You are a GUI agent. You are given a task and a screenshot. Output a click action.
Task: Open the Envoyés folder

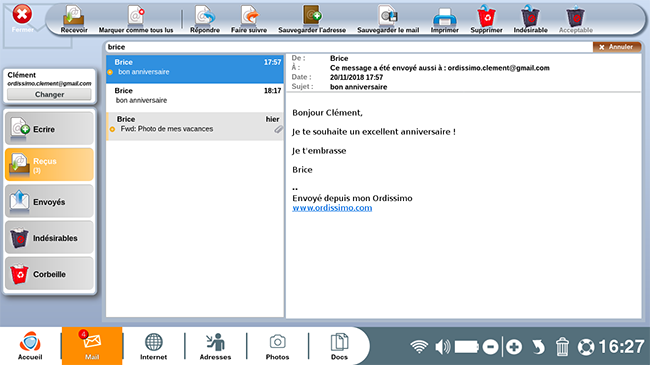(49, 202)
